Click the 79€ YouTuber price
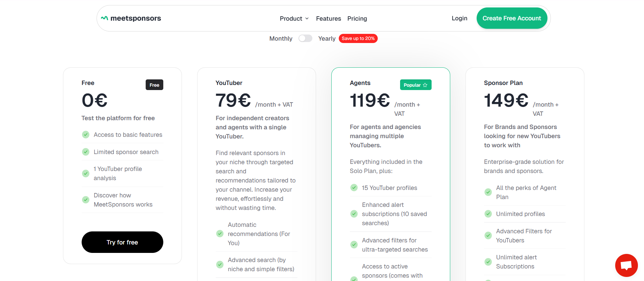Viewport: 644px width, 281px height. coord(233,101)
